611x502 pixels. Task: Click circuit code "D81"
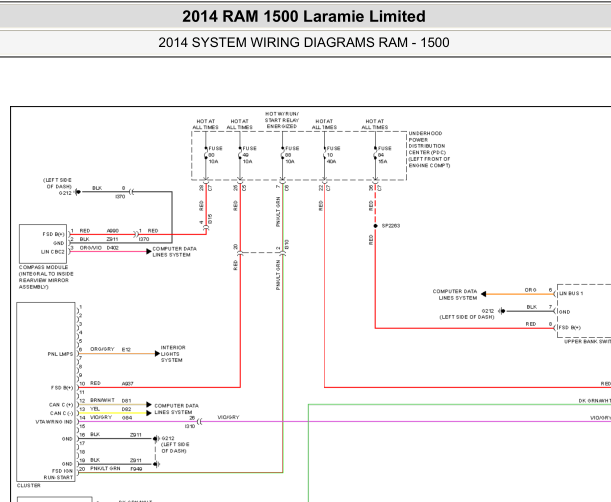click(x=126, y=401)
